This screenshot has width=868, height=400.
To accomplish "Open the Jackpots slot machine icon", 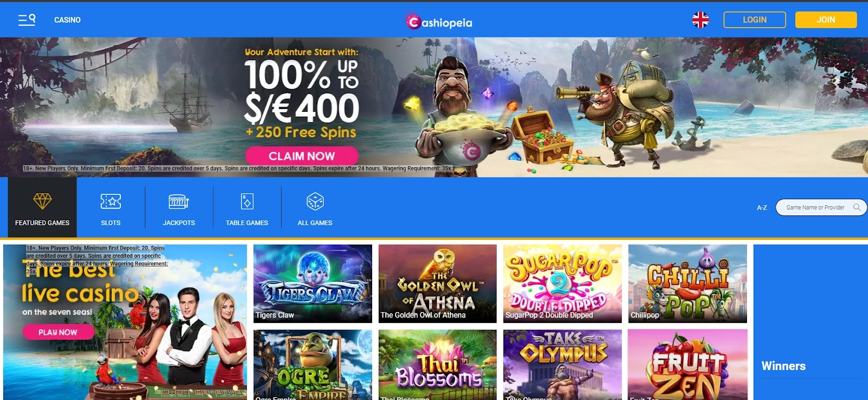I will point(178,201).
